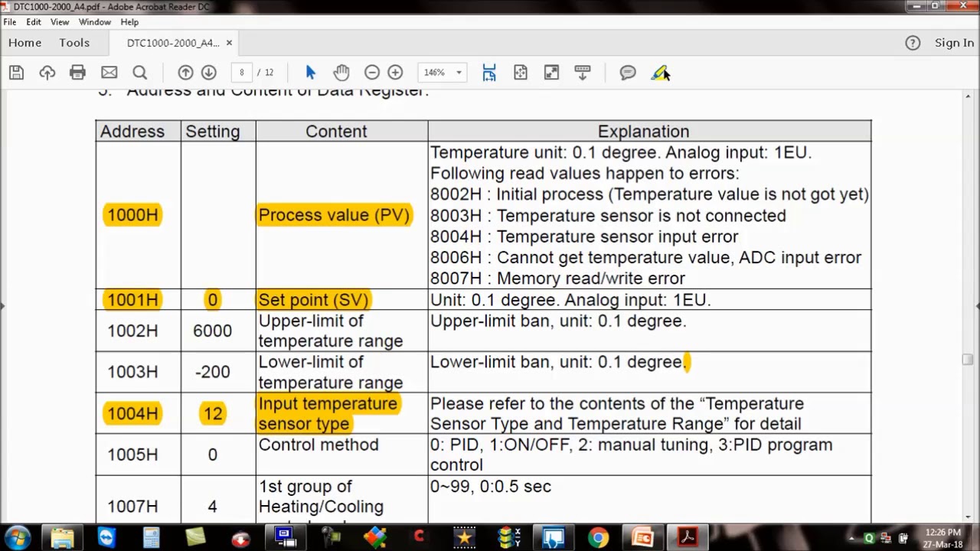Viewport: 980px width, 551px height.
Task: Open TeamViewer from the taskbar
Action: pyautogui.click(x=106, y=537)
